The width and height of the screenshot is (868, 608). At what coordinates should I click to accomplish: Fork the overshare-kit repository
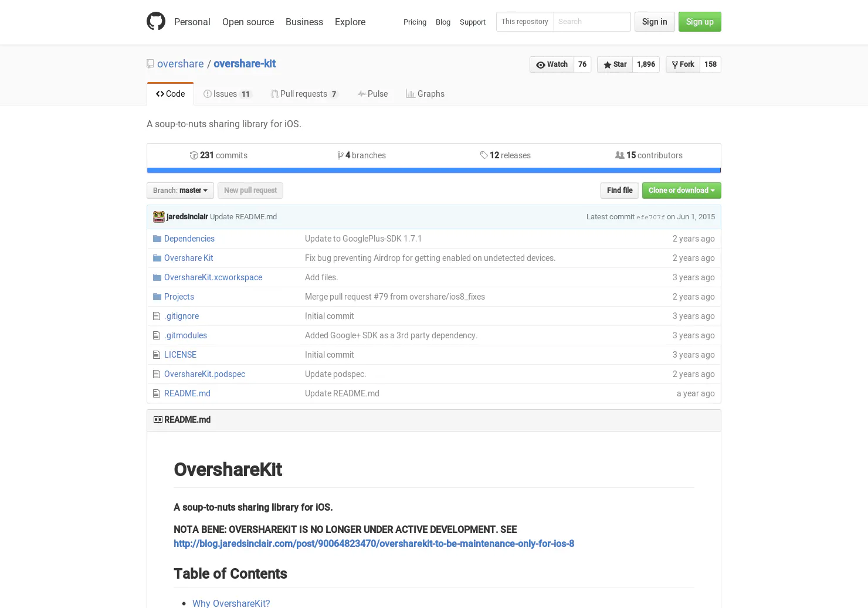tap(683, 64)
